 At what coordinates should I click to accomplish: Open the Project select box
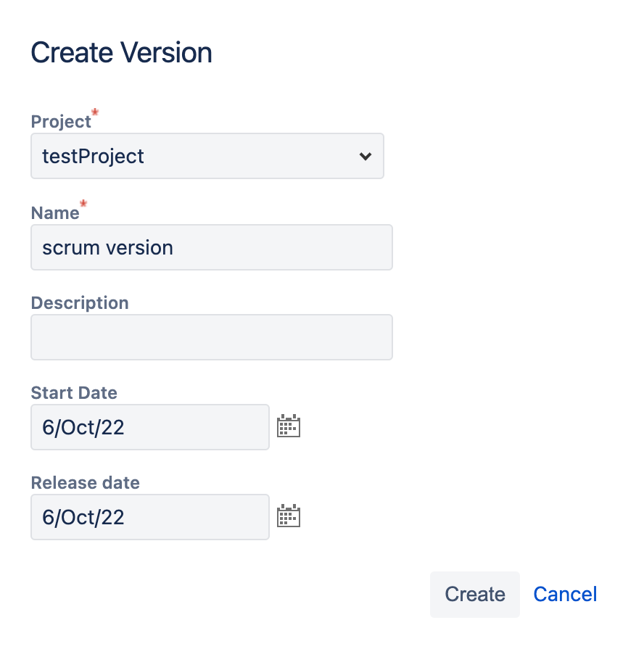pos(207,156)
